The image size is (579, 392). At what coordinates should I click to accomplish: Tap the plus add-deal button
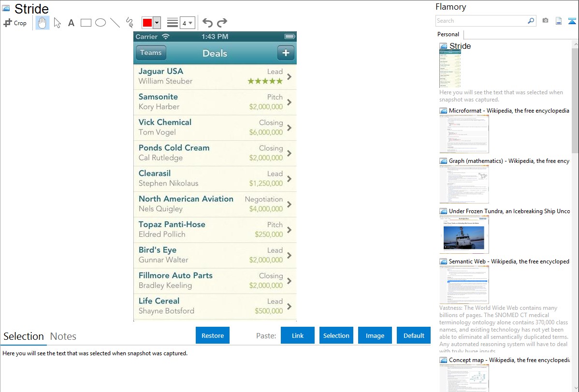(286, 53)
